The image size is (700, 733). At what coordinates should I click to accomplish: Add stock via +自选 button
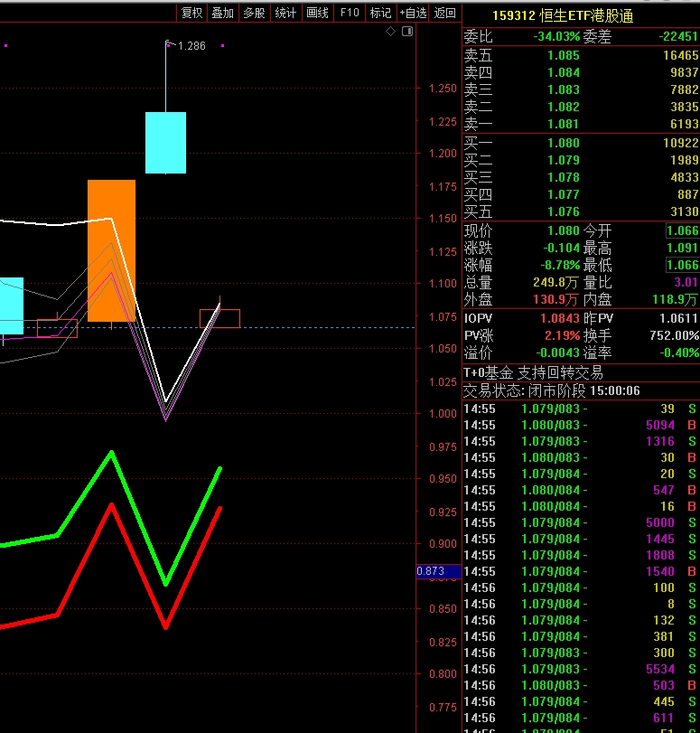click(x=413, y=13)
